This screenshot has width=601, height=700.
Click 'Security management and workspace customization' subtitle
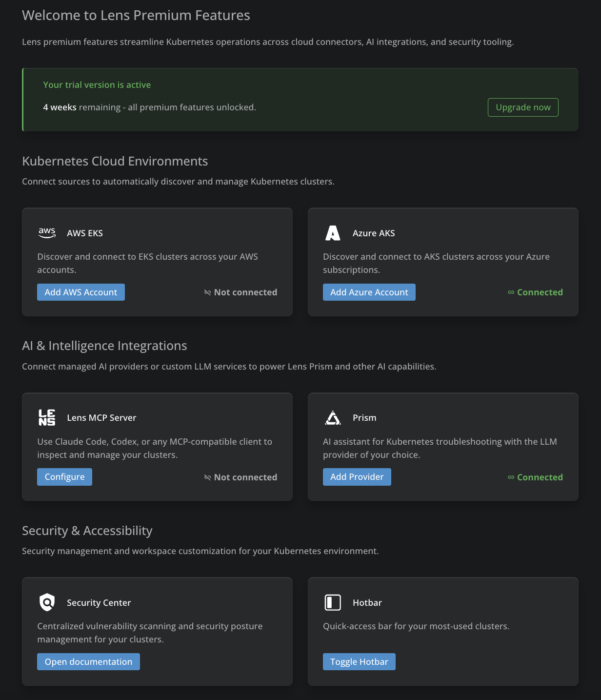200,551
